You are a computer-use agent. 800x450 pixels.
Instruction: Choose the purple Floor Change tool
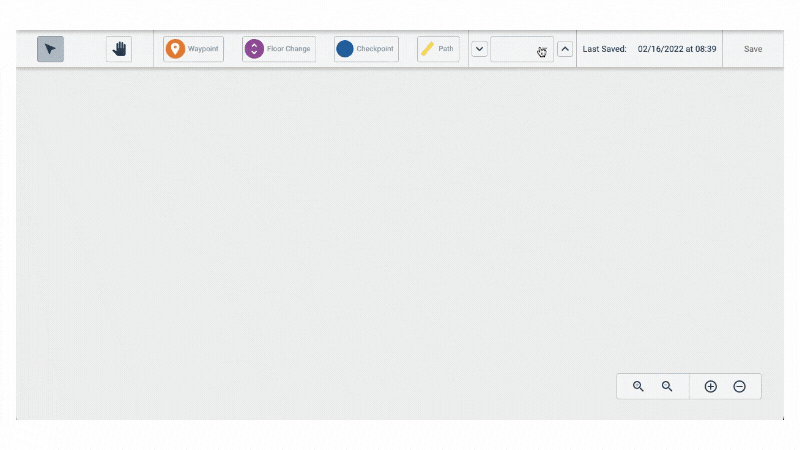coord(279,49)
